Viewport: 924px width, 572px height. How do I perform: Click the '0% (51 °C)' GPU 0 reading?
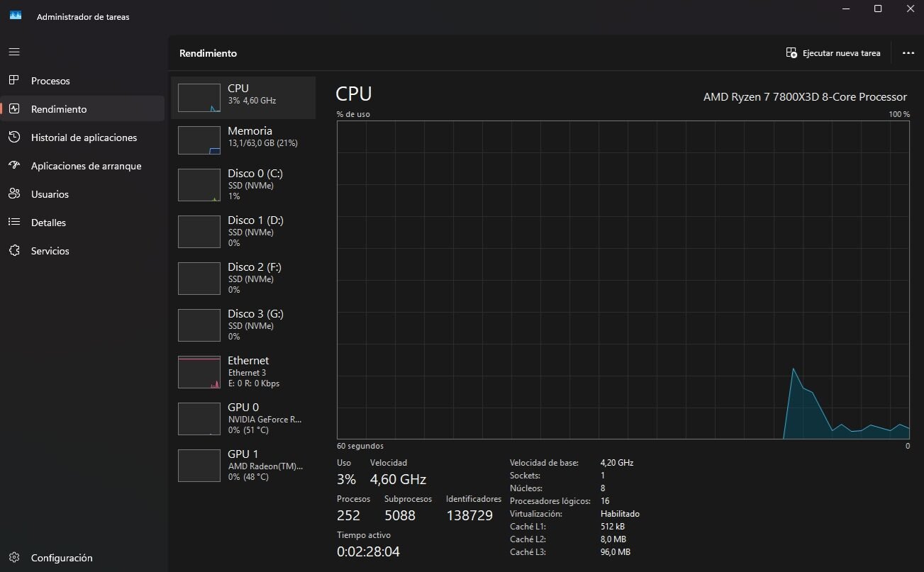tap(248, 430)
